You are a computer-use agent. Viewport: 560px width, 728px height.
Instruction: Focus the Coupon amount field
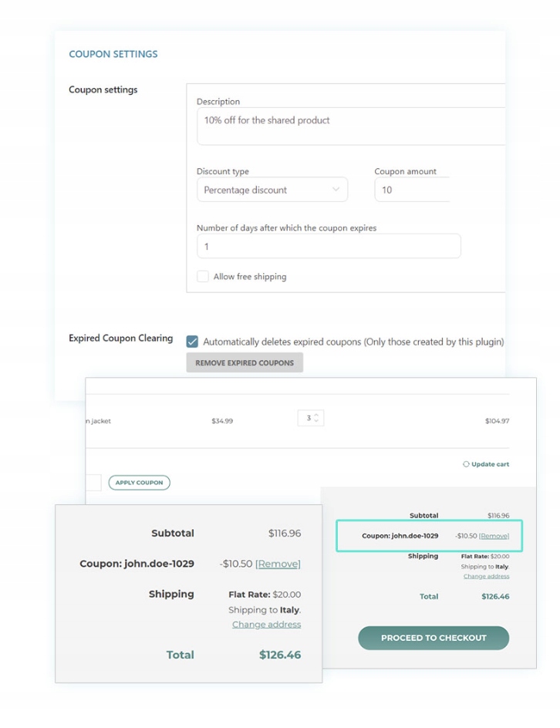point(412,190)
